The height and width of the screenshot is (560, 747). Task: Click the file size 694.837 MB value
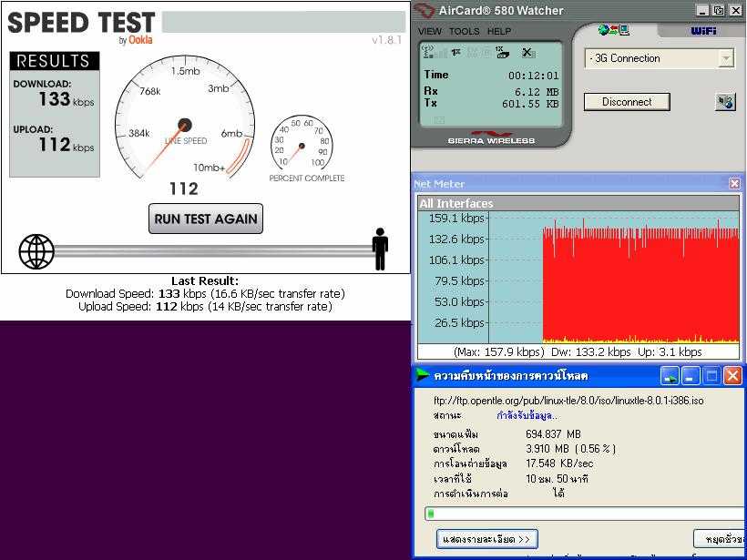pyautogui.click(x=553, y=433)
